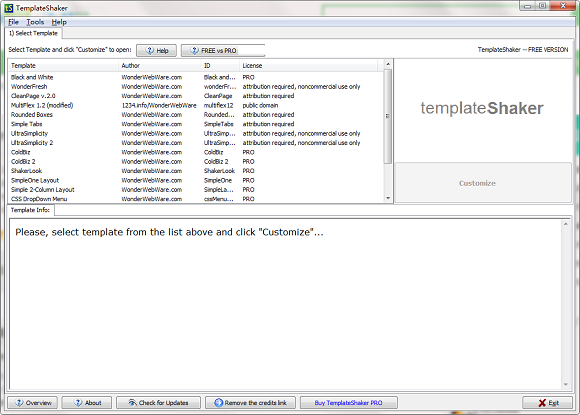Select the Rounded Boxes template
This screenshot has height=415, width=580.
pos(196,115)
